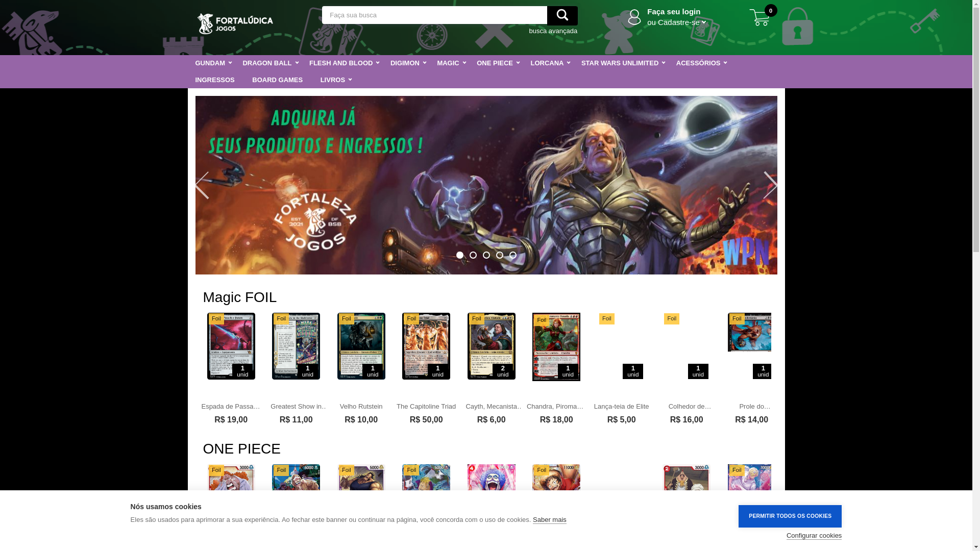This screenshot has width=980, height=551.
Task: Click Colhedor de product name
Action: pyautogui.click(x=690, y=407)
